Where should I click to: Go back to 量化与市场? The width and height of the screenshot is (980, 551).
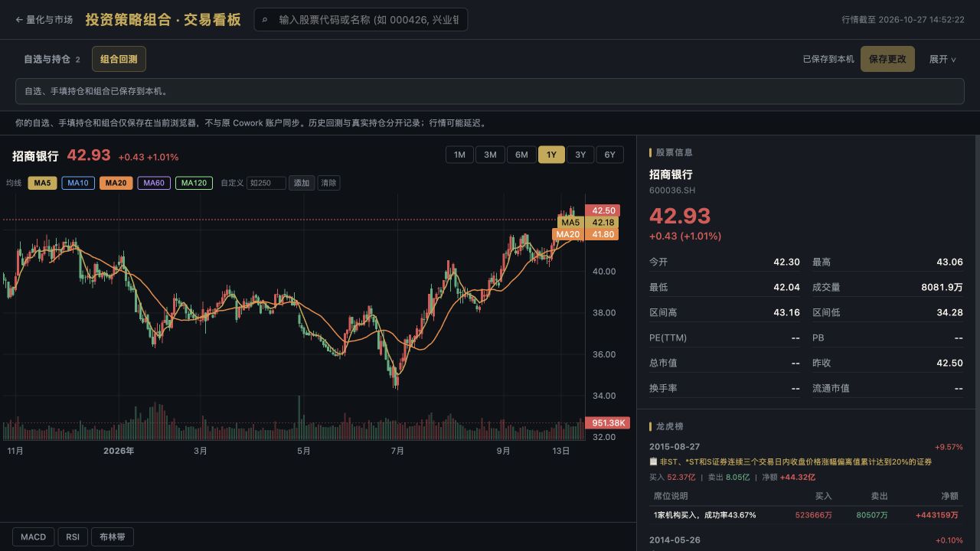[44, 20]
